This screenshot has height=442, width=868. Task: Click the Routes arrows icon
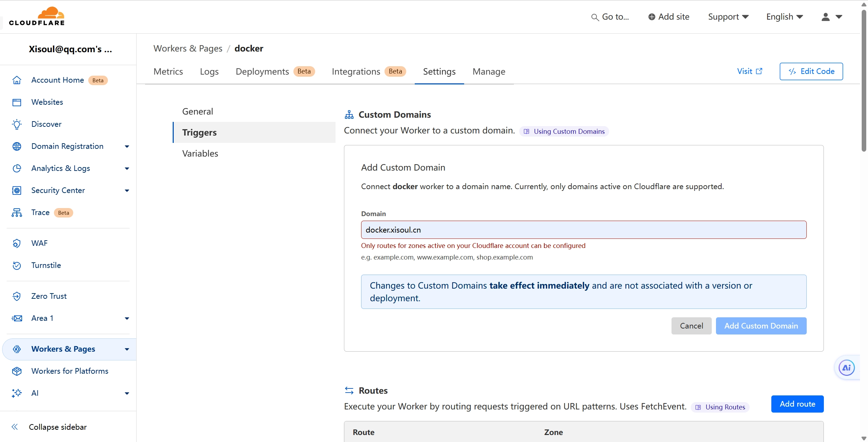click(349, 391)
